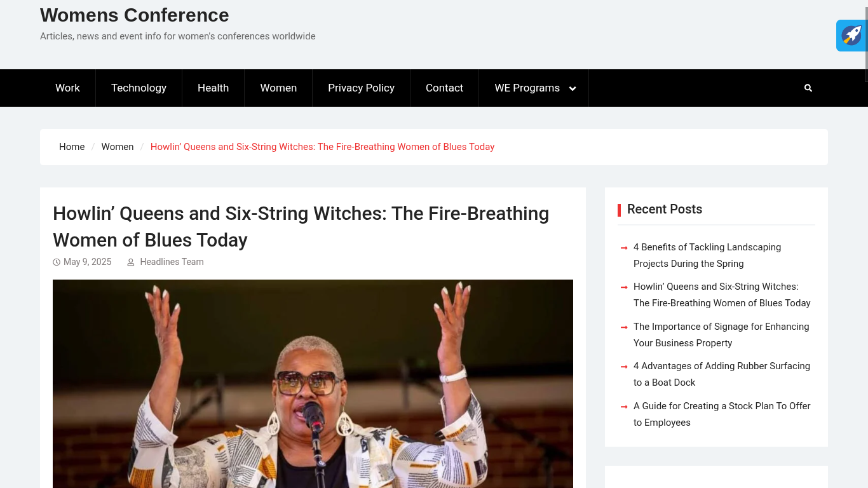
Task: Open the Technology menu item
Action: [139, 88]
